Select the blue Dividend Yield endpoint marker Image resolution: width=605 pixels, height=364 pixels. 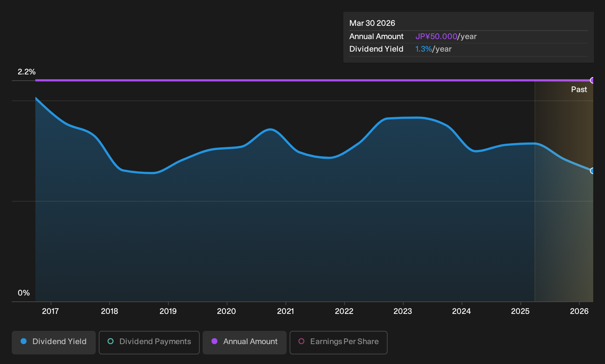592,171
